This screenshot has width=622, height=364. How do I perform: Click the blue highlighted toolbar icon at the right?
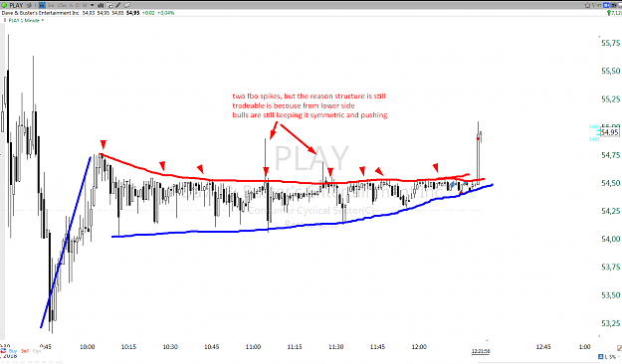click(x=606, y=5)
